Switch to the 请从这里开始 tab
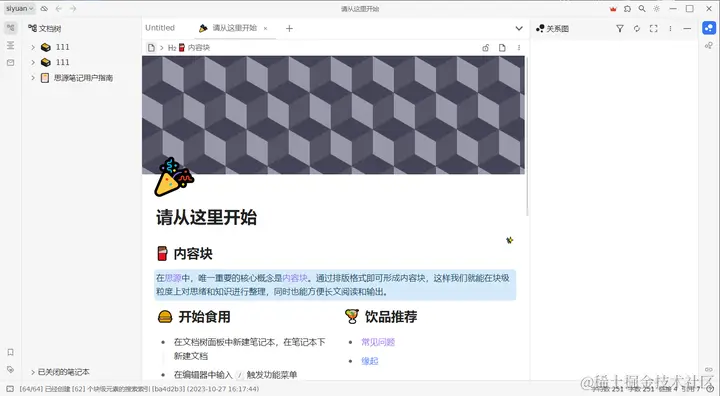This screenshot has height=396, width=720. [x=234, y=28]
